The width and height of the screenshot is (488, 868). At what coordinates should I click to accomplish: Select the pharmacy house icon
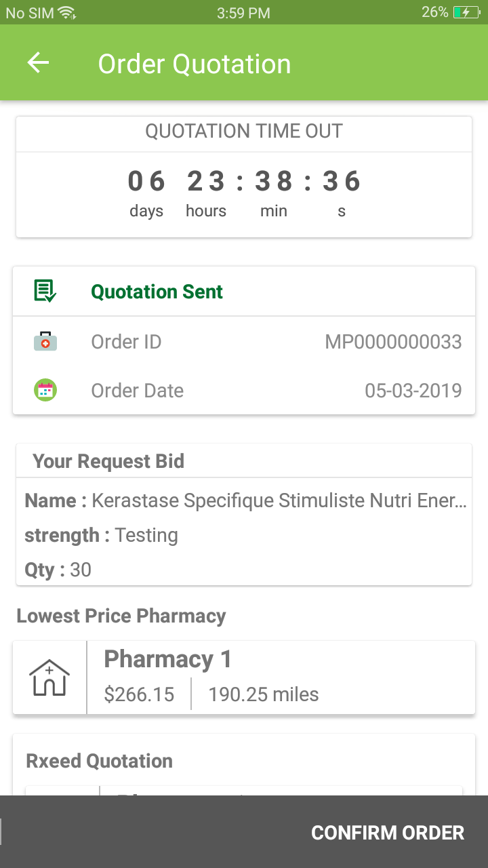coord(49,678)
